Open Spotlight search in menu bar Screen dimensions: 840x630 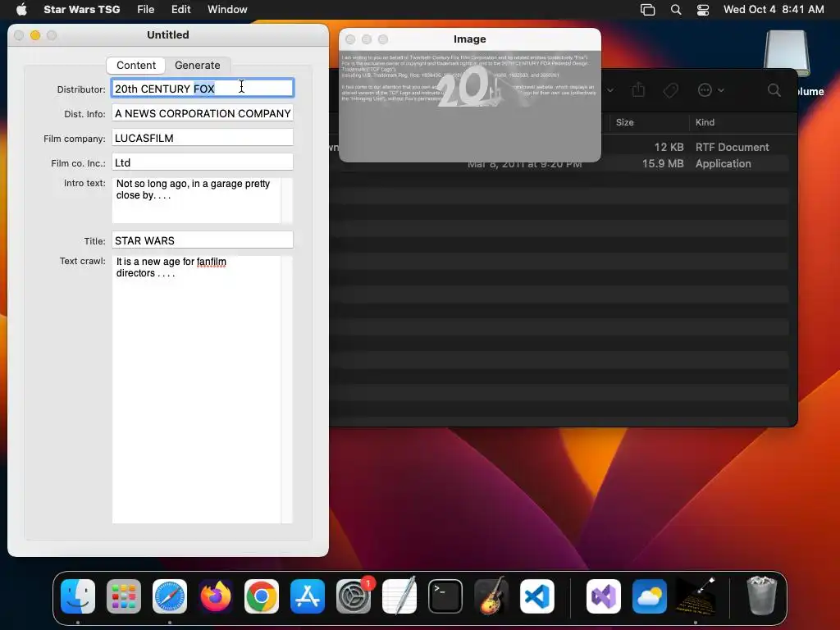pos(676,10)
